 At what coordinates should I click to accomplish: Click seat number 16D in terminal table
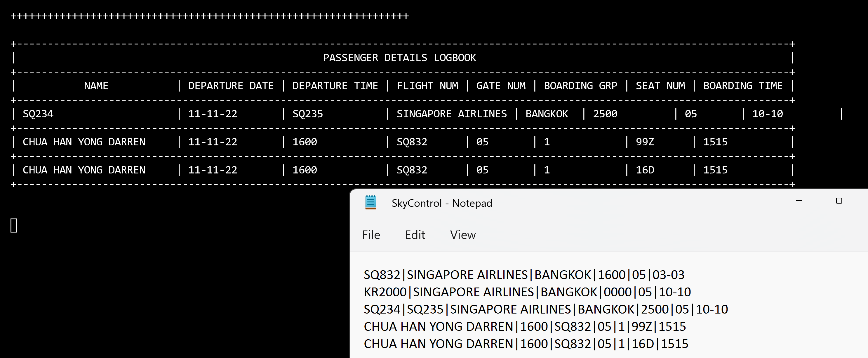click(x=645, y=170)
